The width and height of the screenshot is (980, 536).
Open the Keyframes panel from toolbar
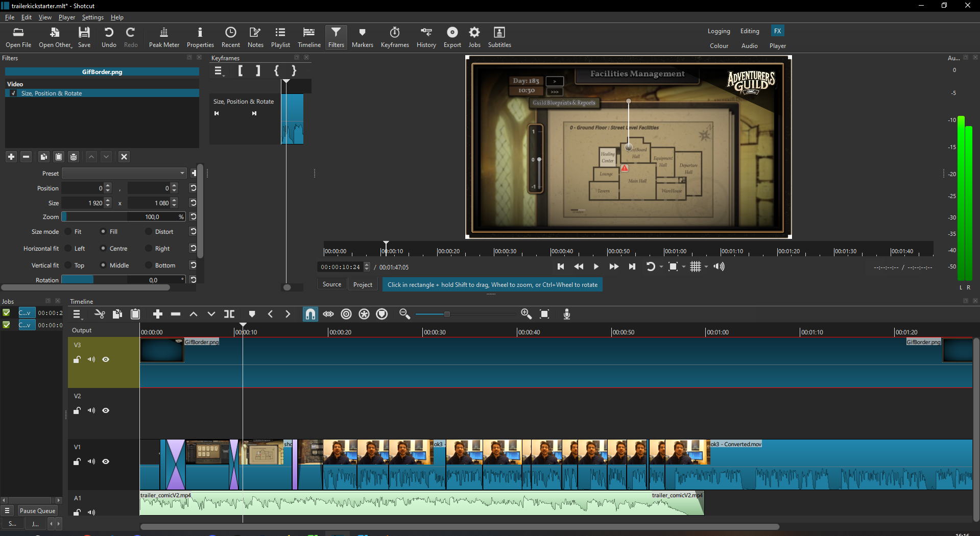(395, 37)
